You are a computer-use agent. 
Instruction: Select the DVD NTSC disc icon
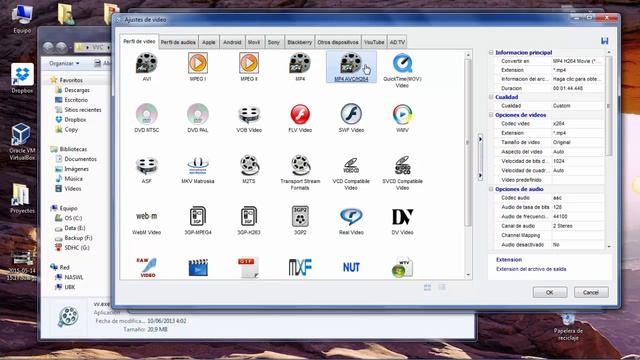coord(147,114)
